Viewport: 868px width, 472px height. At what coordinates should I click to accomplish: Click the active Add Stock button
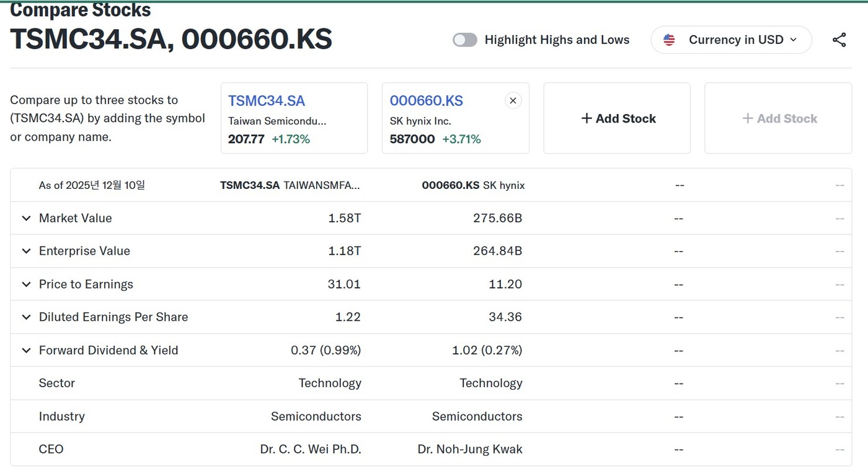(x=617, y=118)
